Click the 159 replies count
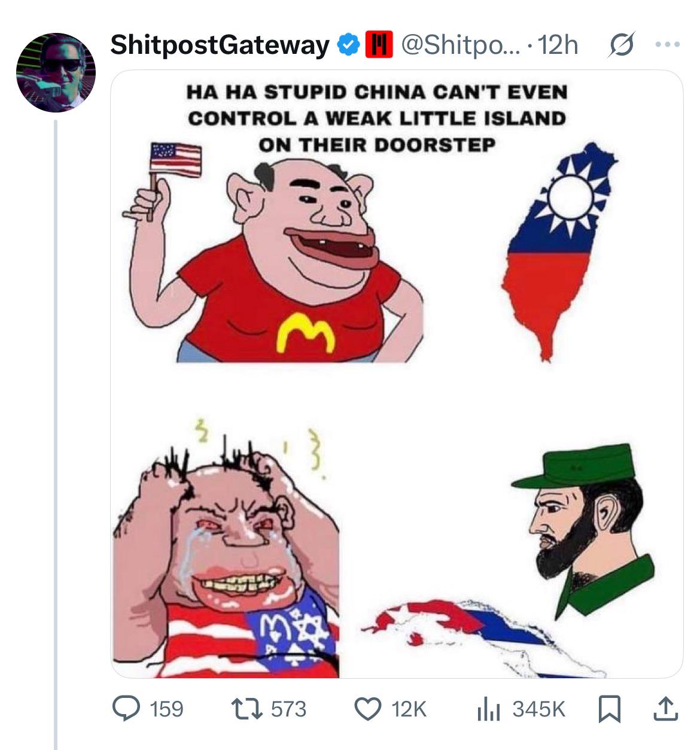Viewport: 700px width, 750px height. click(x=166, y=709)
